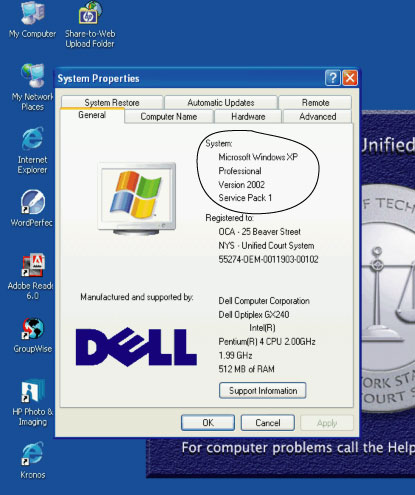The image size is (415, 495).
Task: Click 'Dell Optiplex GX240' text
Action: [254, 314]
